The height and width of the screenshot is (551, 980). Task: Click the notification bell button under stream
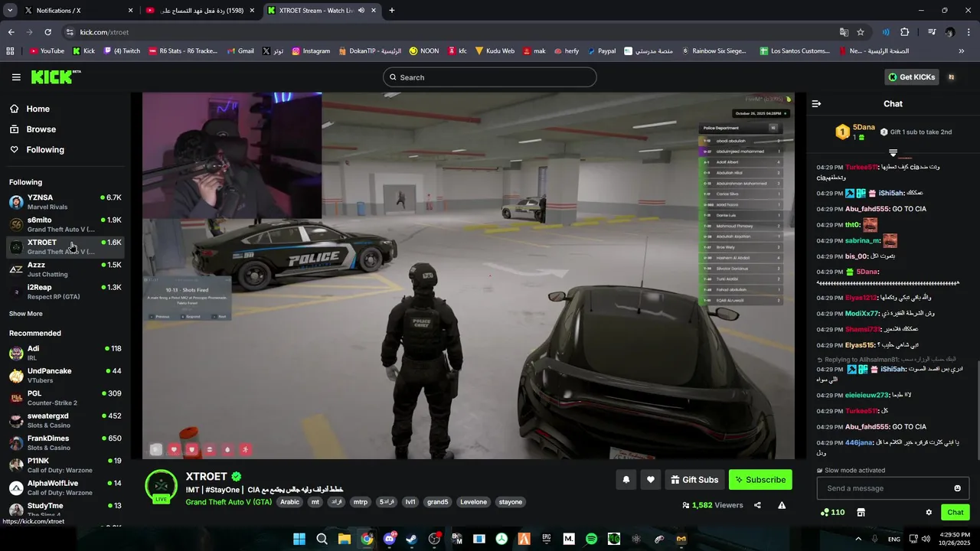point(626,480)
